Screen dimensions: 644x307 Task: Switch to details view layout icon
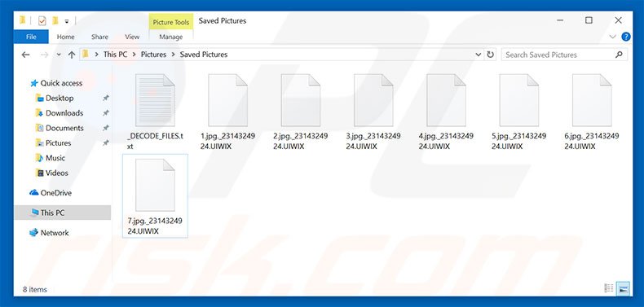[609, 288]
